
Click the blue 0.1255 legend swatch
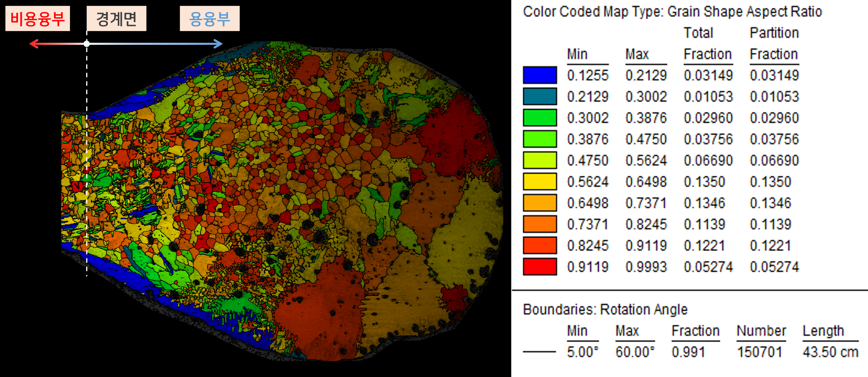[539, 75]
